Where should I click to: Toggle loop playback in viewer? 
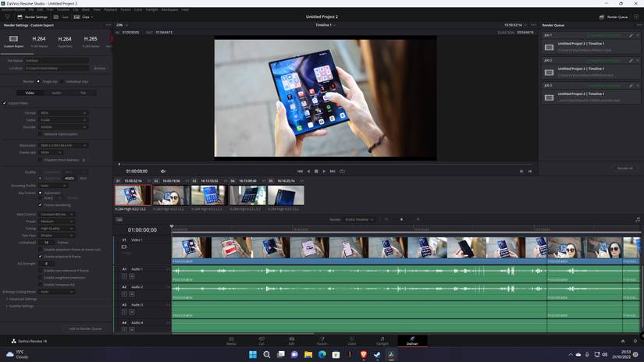342,171
